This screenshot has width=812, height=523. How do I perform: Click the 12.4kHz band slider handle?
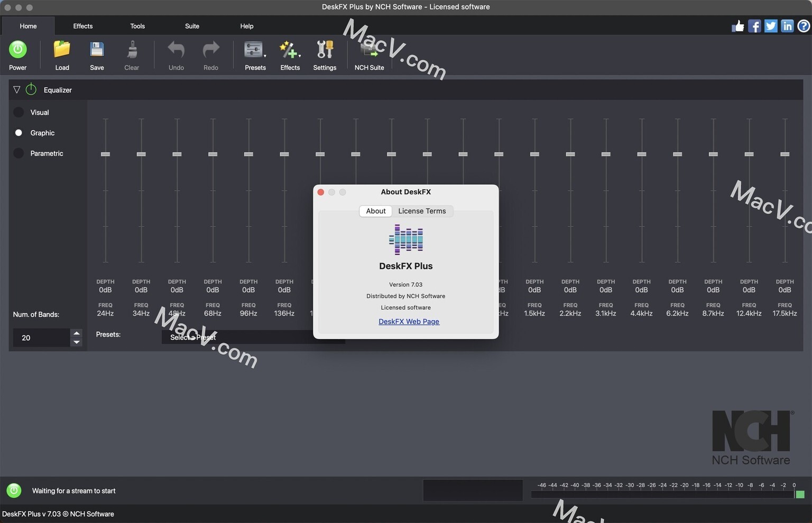(x=749, y=154)
